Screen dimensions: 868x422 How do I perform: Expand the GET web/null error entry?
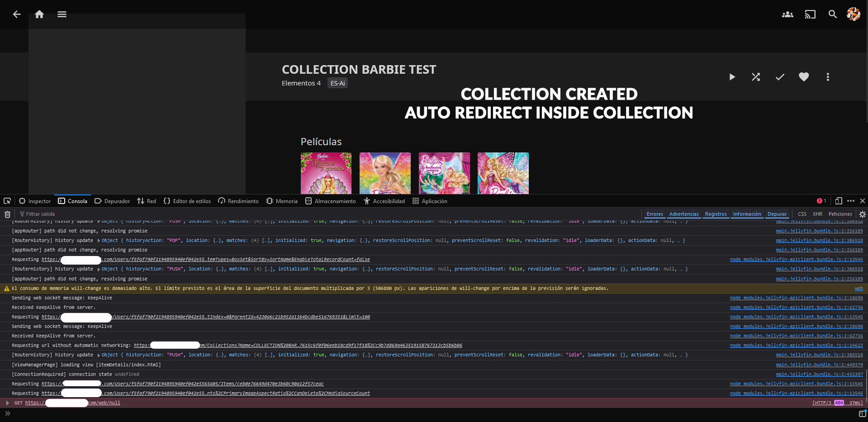[x=7, y=403]
